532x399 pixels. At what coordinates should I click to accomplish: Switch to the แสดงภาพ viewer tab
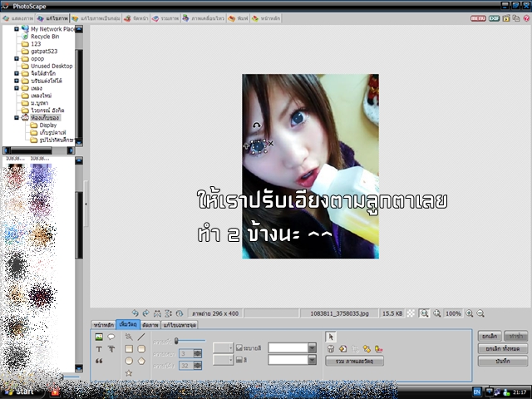pos(18,18)
